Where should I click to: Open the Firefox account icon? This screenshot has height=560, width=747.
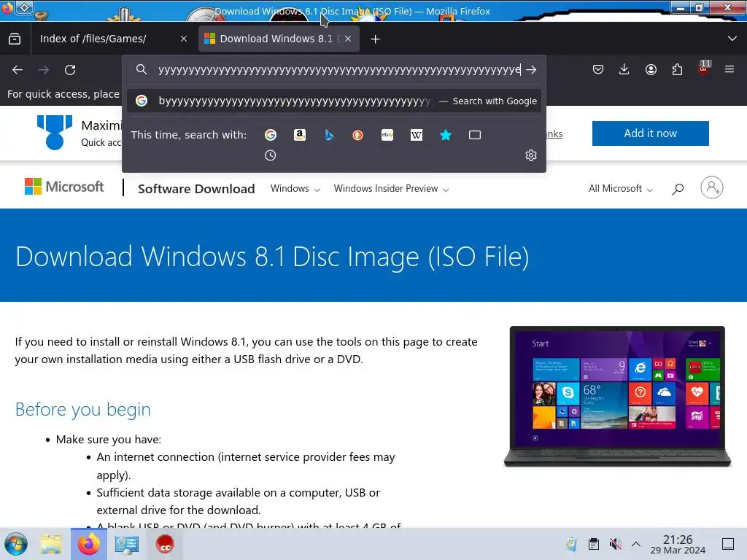point(651,70)
